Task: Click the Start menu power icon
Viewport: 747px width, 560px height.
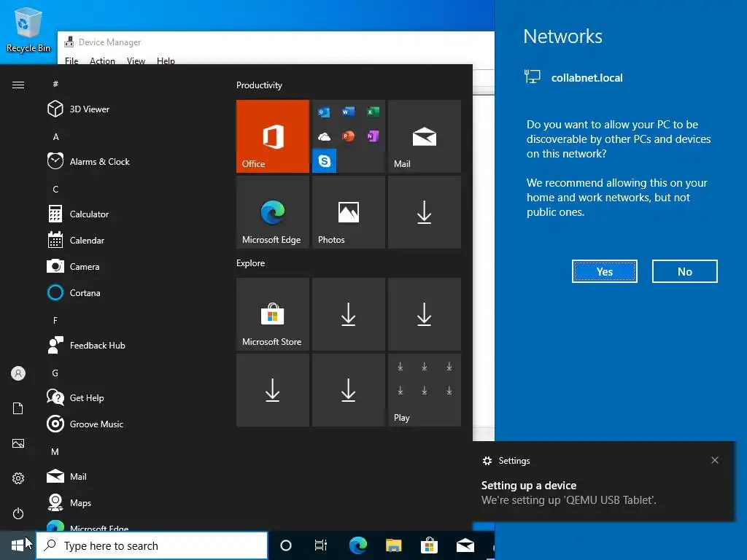Action: (x=18, y=513)
